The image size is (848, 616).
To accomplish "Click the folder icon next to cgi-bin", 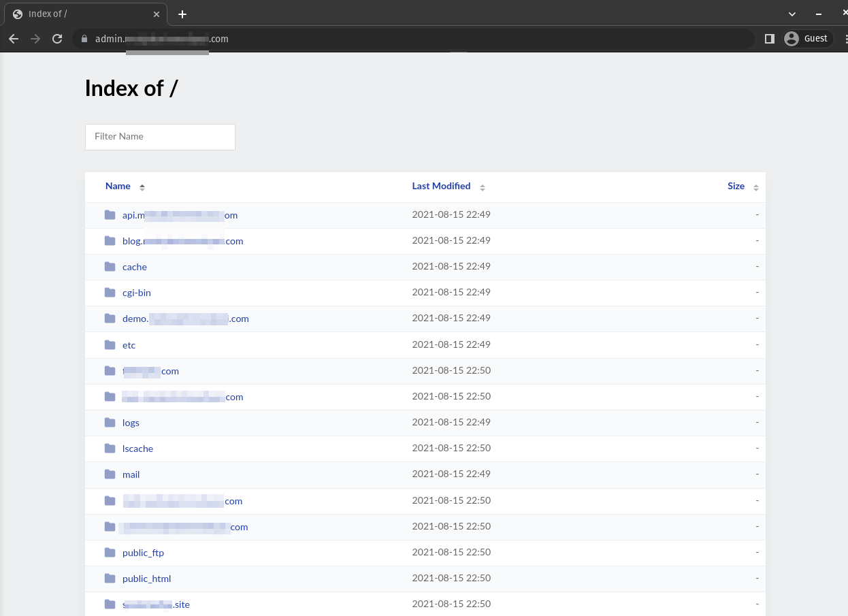I will coord(110,293).
